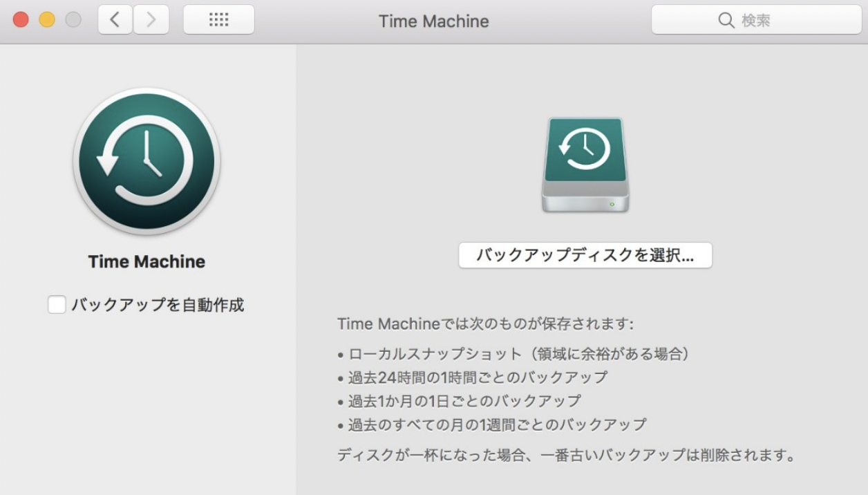Open the Show All preferences grid icon
Image resolution: width=868 pixels, height=495 pixels.
click(218, 19)
